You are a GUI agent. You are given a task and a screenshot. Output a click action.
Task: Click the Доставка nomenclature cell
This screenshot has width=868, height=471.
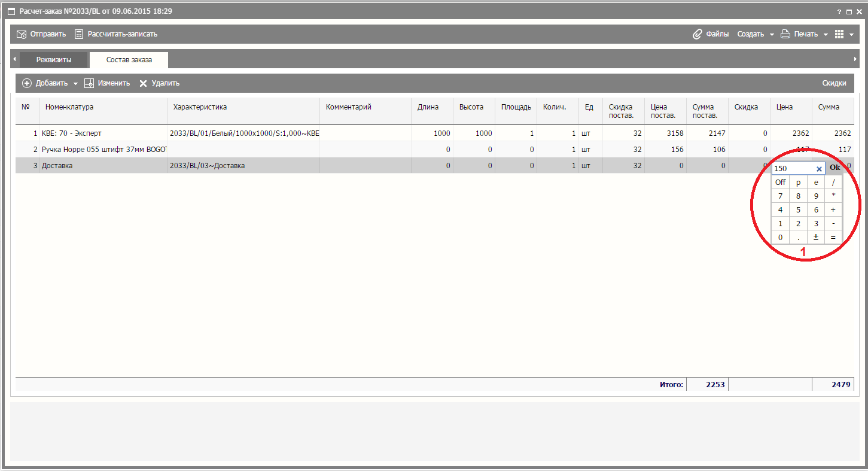pyautogui.click(x=103, y=166)
